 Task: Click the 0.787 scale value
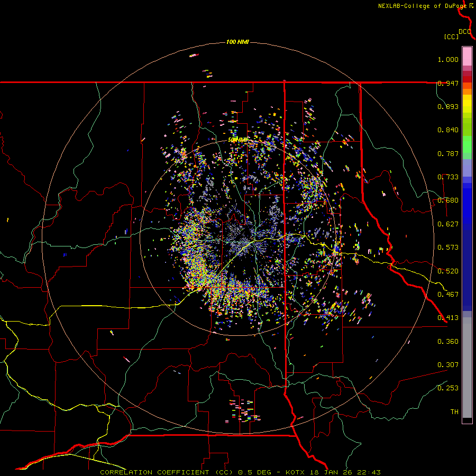[448, 153]
